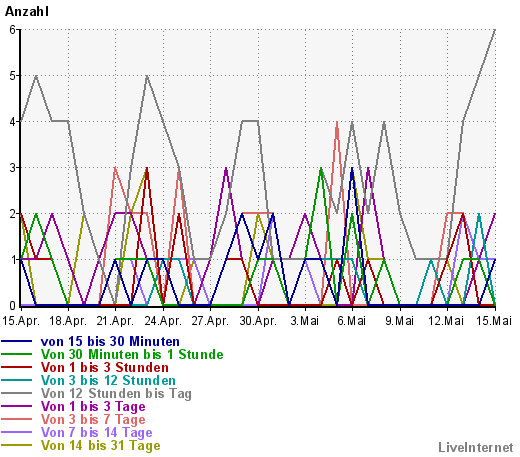Click the 'Von 1 bis 3 Tage' legend label

(93, 406)
